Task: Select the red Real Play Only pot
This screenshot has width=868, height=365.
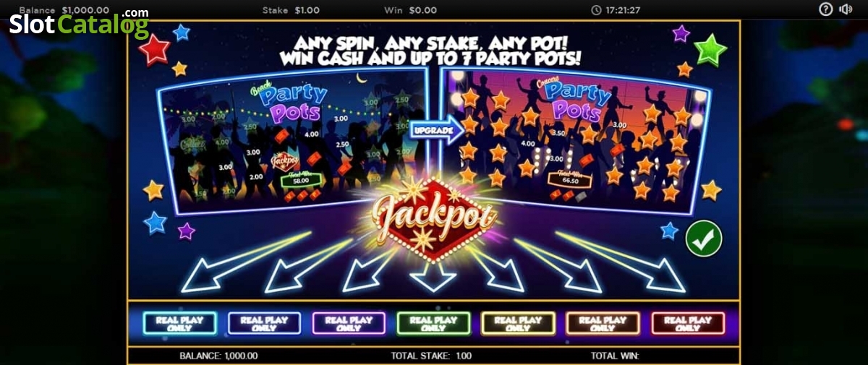Action: (688, 323)
